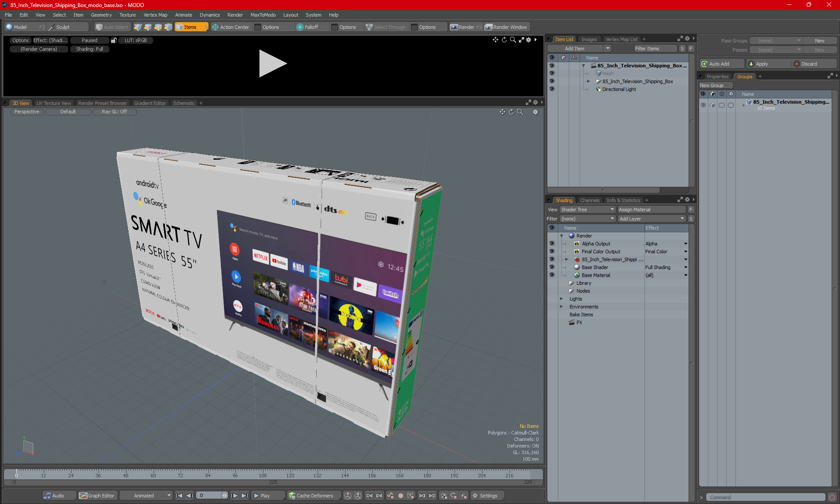Toggle visibility of Base Material layer
The width and height of the screenshot is (840, 504).
click(552, 275)
